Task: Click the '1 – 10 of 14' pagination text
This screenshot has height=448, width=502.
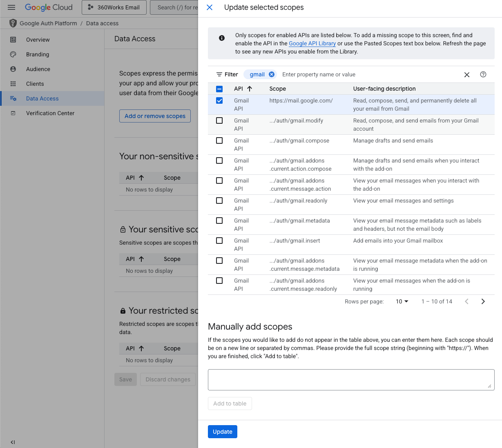Action: click(437, 301)
